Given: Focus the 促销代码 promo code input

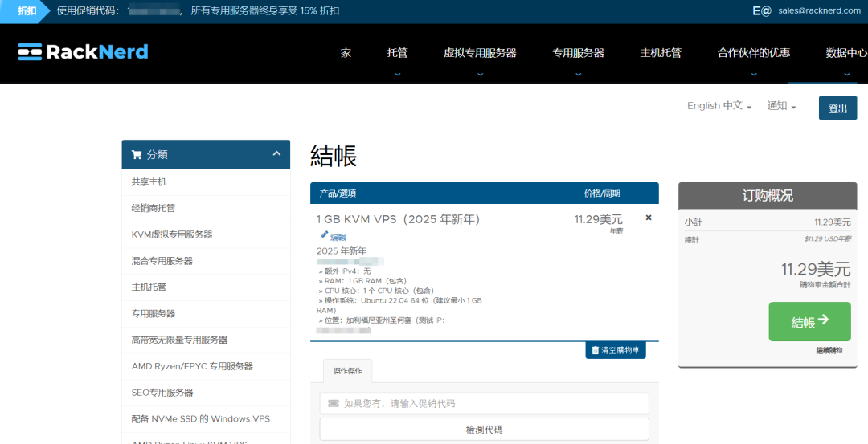Looking at the screenshot, I should click(x=484, y=404).
